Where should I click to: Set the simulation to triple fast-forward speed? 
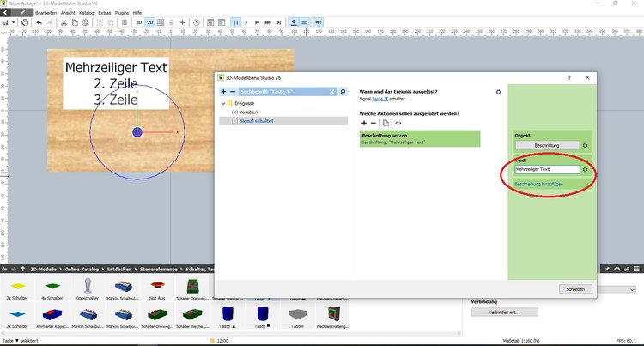click(268, 22)
